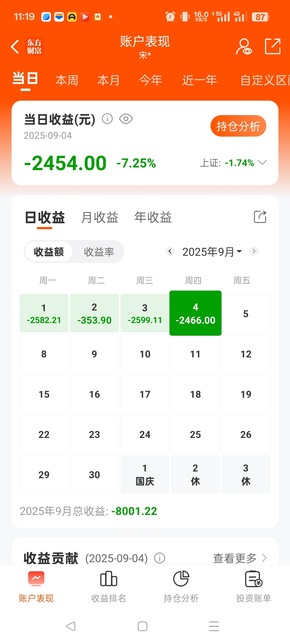The width and height of the screenshot is (290, 644).
Task: Switch to the 本周 tab
Action: point(67,80)
